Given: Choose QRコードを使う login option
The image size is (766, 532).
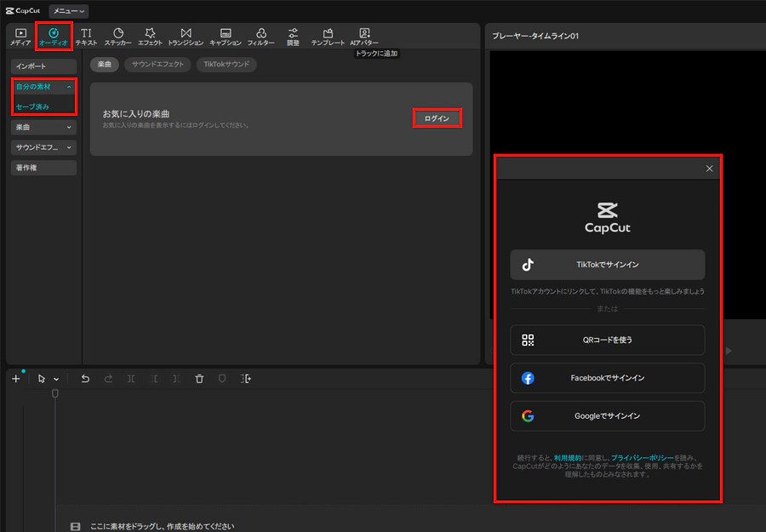Looking at the screenshot, I should click(x=607, y=340).
